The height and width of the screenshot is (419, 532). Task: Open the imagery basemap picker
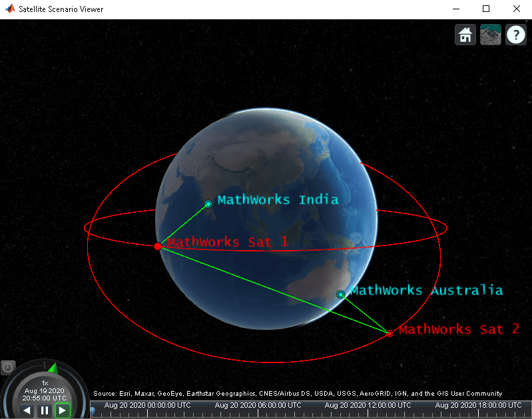[x=491, y=35]
